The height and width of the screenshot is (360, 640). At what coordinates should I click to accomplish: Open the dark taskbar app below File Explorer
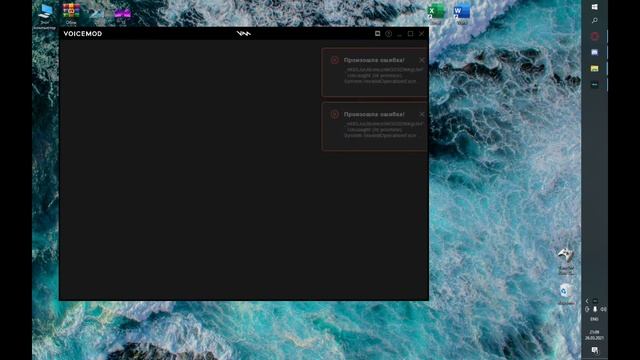595,84
